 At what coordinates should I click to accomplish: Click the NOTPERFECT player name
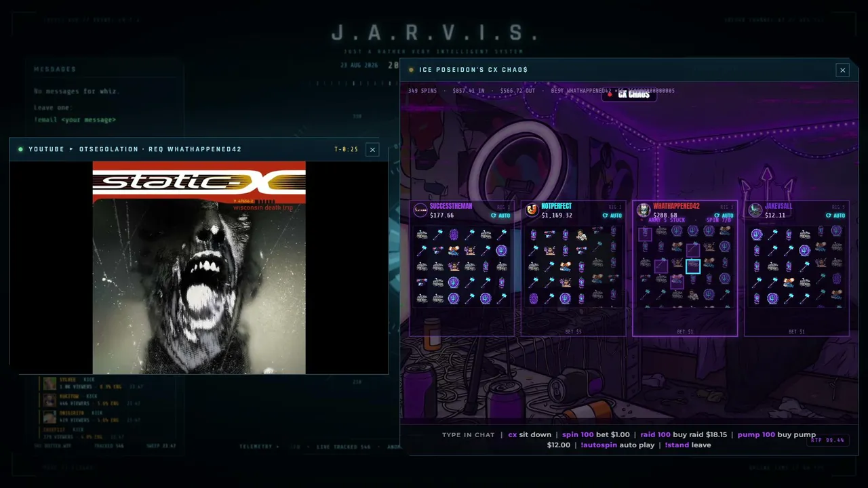557,206
